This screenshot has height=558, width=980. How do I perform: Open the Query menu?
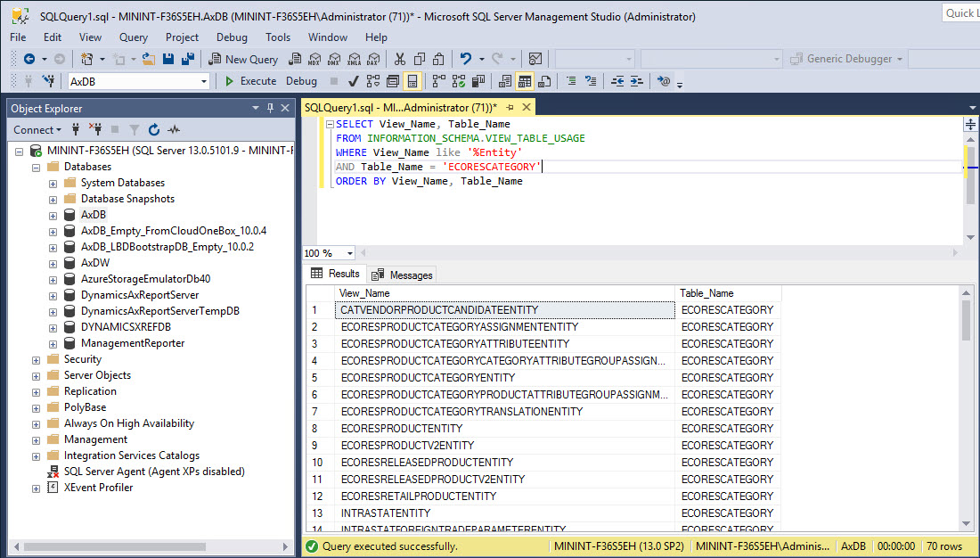point(134,37)
